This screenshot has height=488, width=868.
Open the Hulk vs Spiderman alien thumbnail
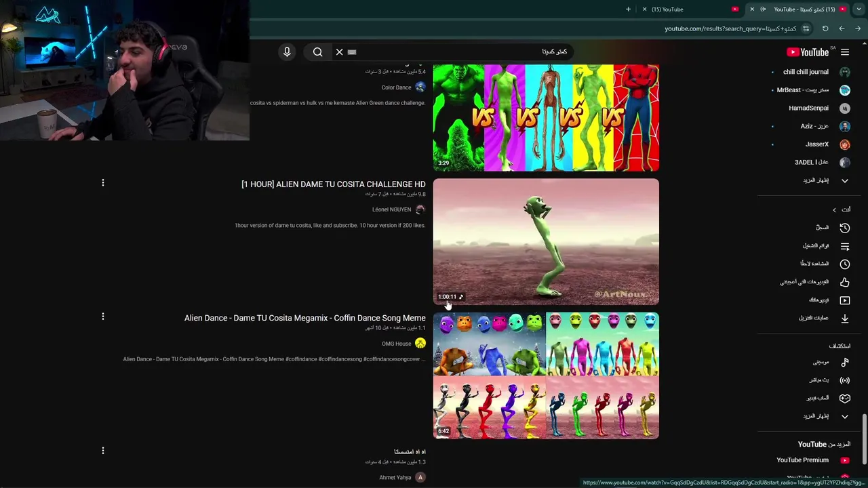(x=546, y=118)
